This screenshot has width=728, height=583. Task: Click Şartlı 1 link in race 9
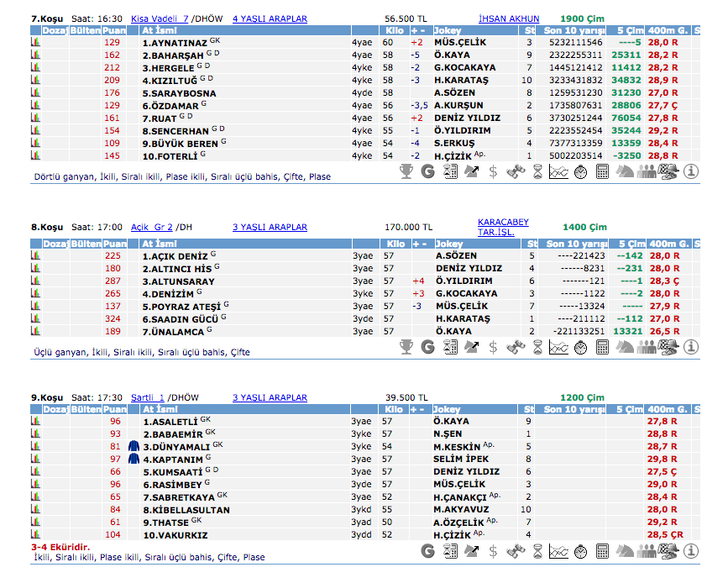click(x=148, y=397)
